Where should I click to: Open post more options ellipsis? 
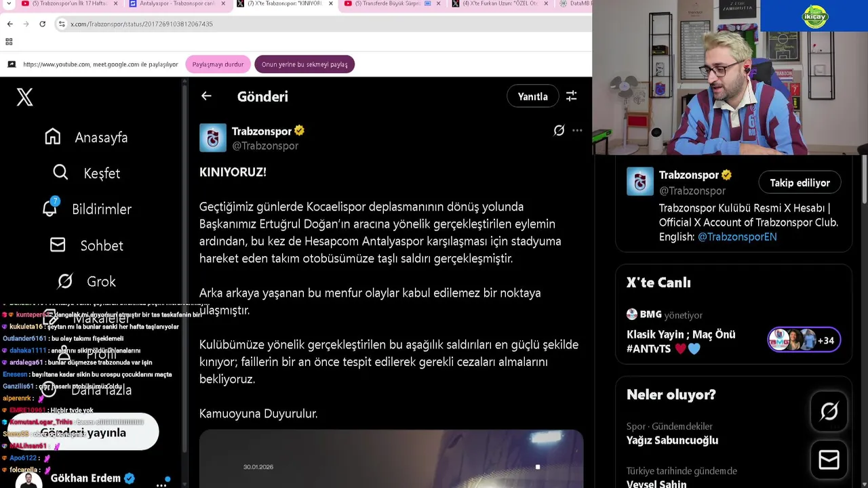coord(577,130)
